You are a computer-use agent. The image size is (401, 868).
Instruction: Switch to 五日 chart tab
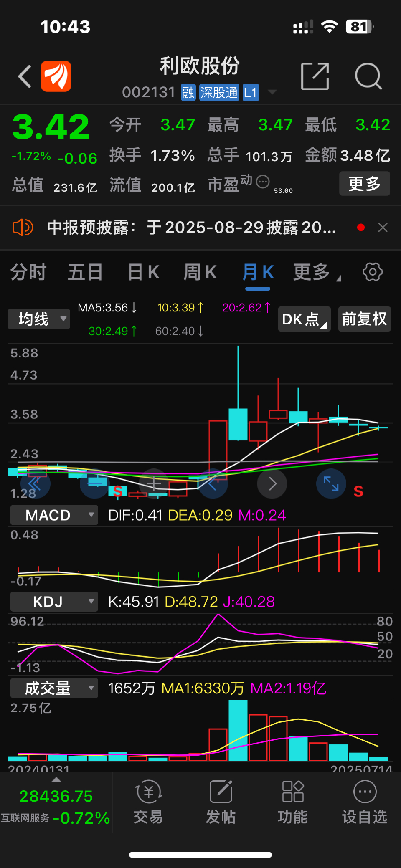coord(85,272)
